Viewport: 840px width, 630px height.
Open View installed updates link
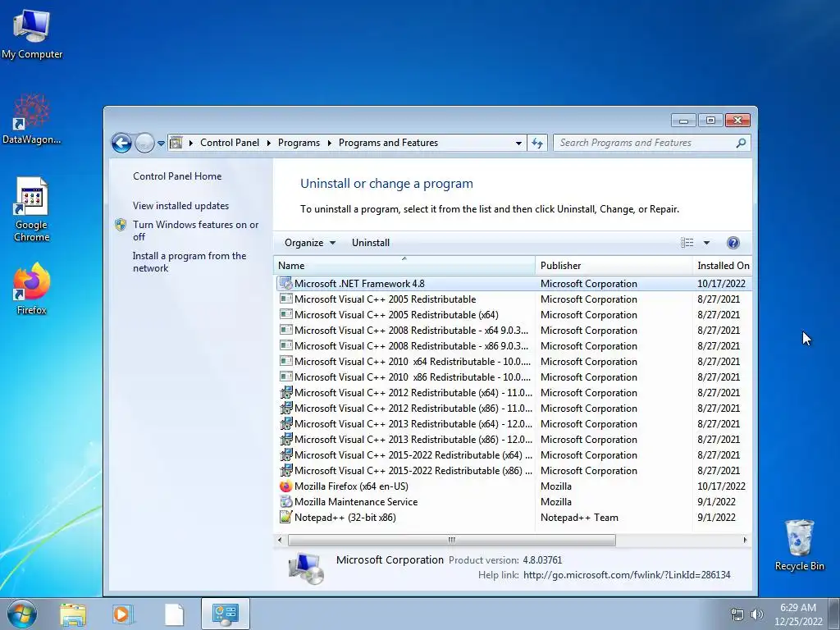tap(180, 206)
